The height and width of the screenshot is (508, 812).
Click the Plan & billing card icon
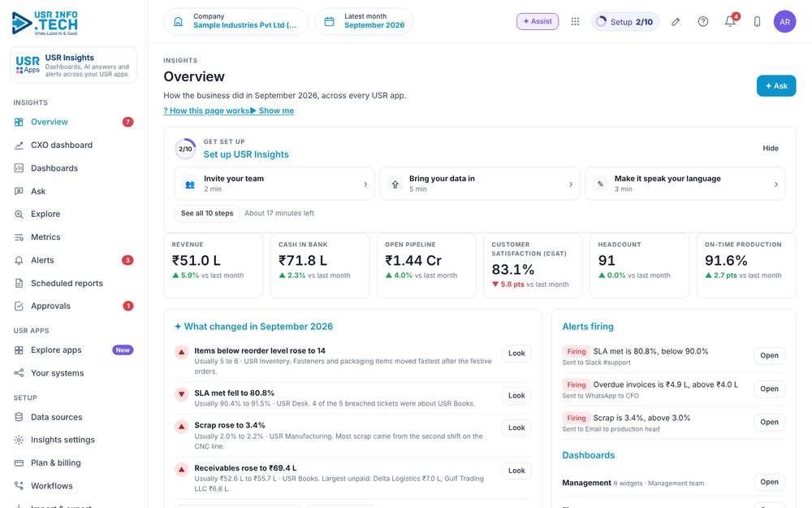19,463
